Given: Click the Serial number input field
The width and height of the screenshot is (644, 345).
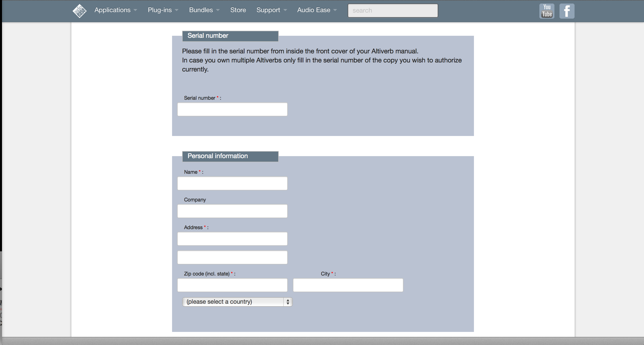Looking at the screenshot, I should pyautogui.click(x=232, y=109).
